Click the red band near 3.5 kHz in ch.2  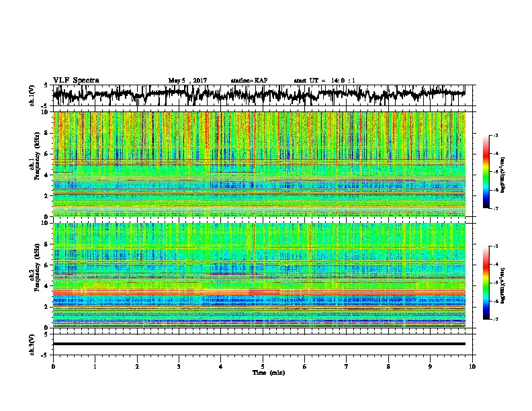click(x=259, y=292)
